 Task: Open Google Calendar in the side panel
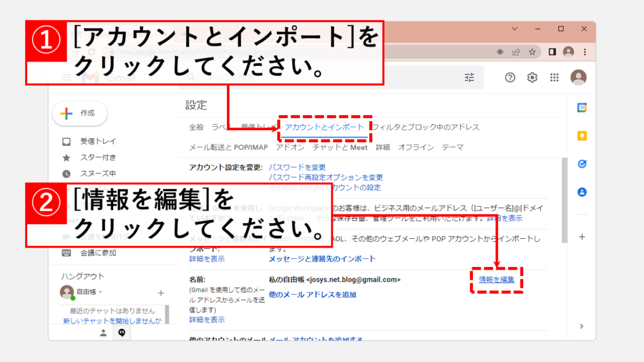582,107
